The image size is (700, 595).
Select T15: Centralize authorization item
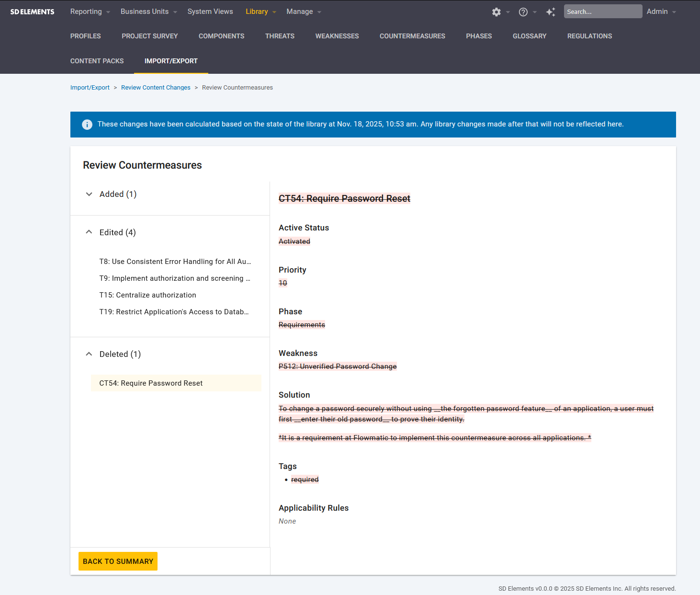click(x=147, y=295)
